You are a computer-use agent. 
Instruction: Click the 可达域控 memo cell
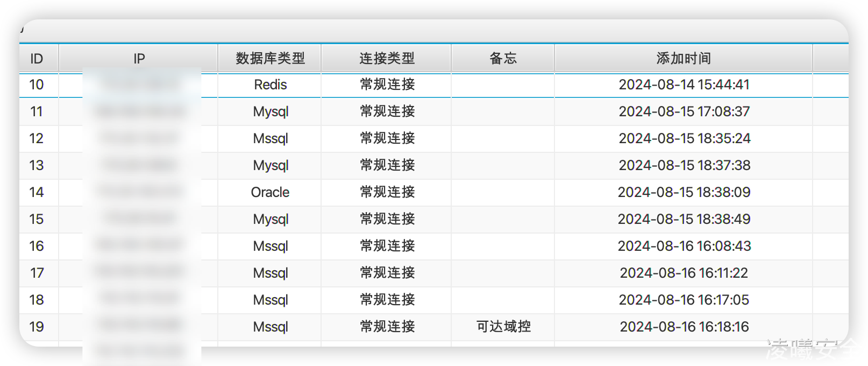(x=503, y=327)
